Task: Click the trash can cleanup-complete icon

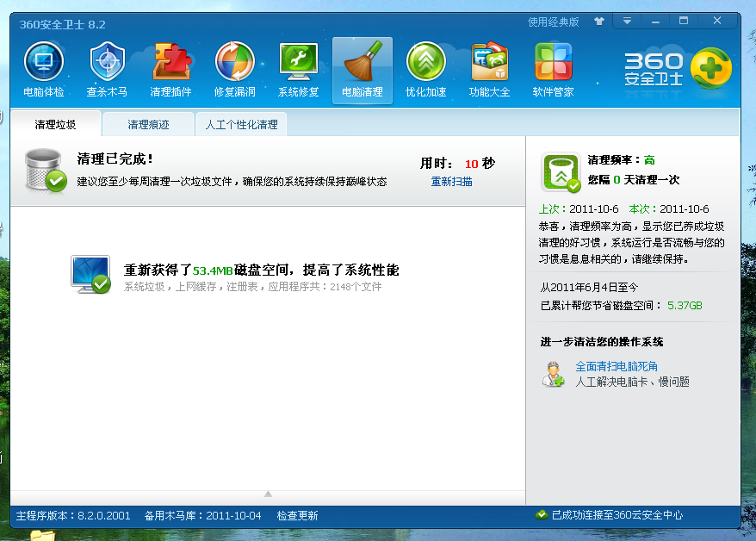Action: click(46, 171)
